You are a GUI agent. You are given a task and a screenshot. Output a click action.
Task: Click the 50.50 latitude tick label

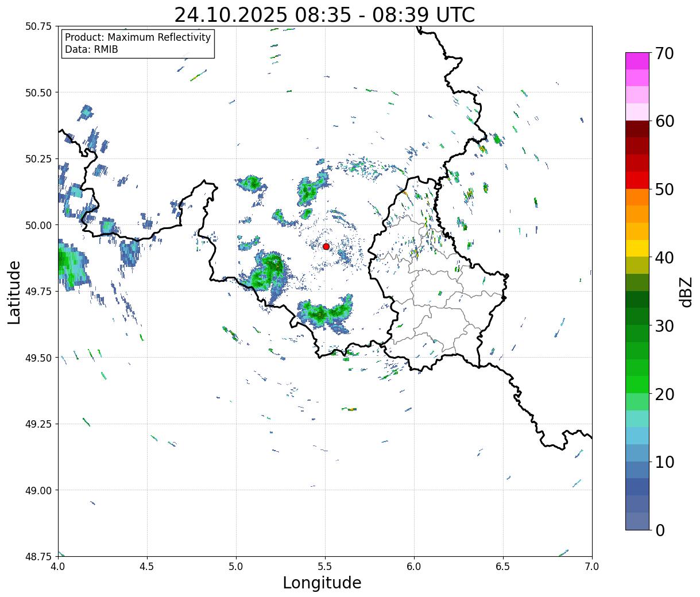pyautogui.click(x=38, y=92)
